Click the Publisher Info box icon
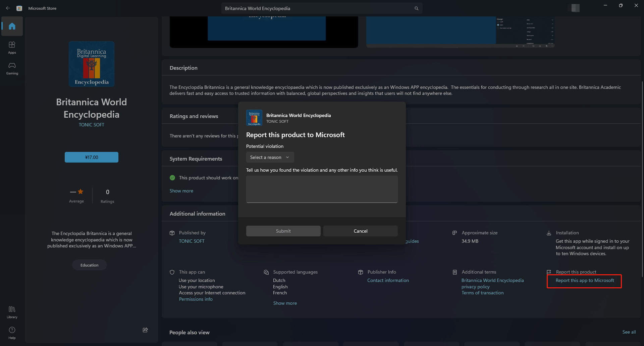Image resolution: width=644 pixels, height=346 pixels. point(361,272)
